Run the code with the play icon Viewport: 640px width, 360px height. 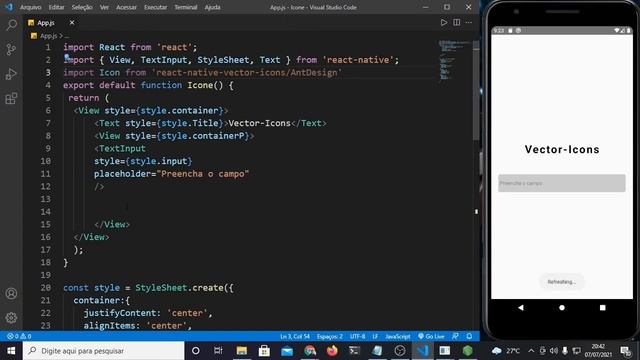pyautogui.click(x=444, y=23)
